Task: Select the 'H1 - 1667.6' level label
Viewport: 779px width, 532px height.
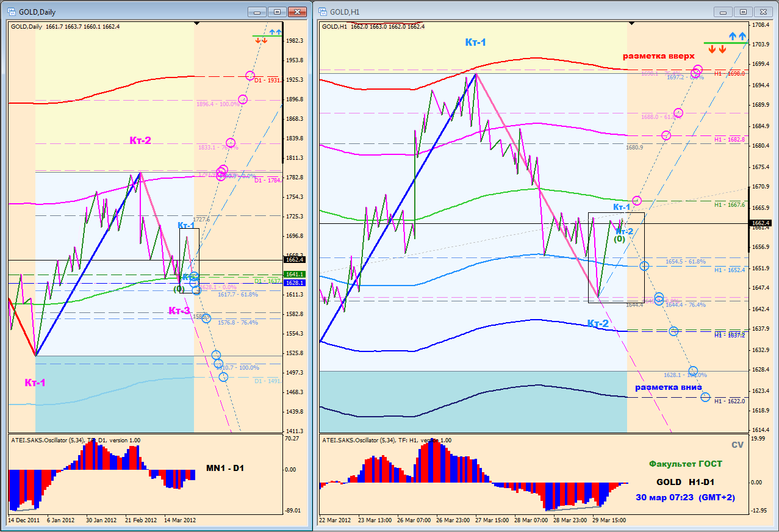Action: pyautogui.click(x=730, y=205)
